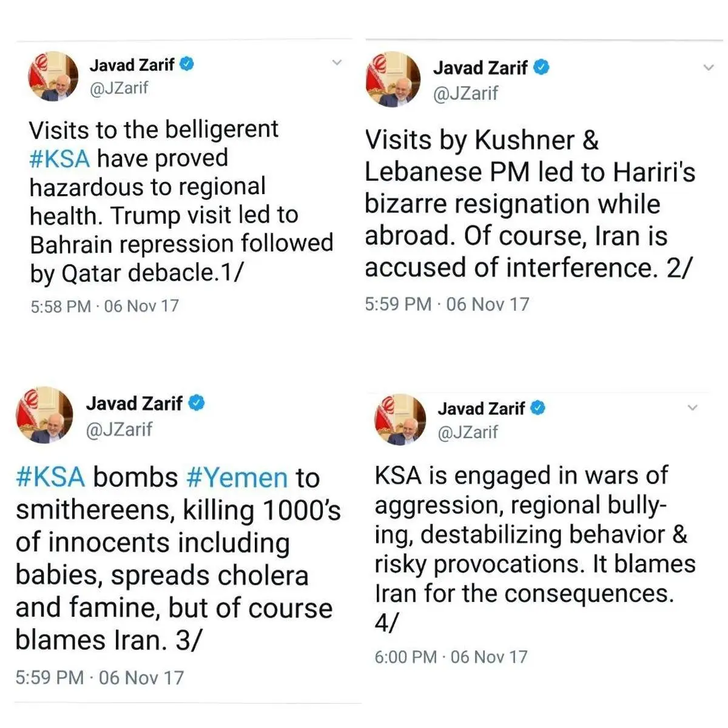The height and width of the screenshot is (728, 728).
Task: Expand the chevron menu on tweet 2/
Action: (x=708, y=67)
